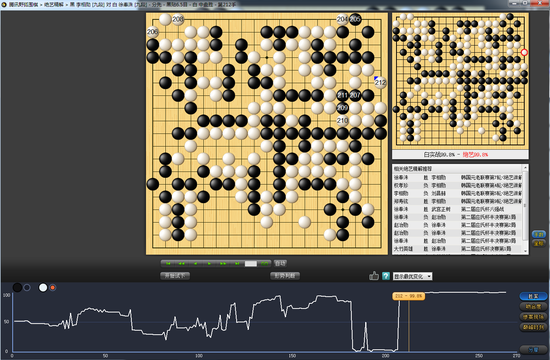Image resolution: width=550 pixels, height=360 pixels.
Task: Step back one move with the single left arrow
Action: (x=195, y=264)
